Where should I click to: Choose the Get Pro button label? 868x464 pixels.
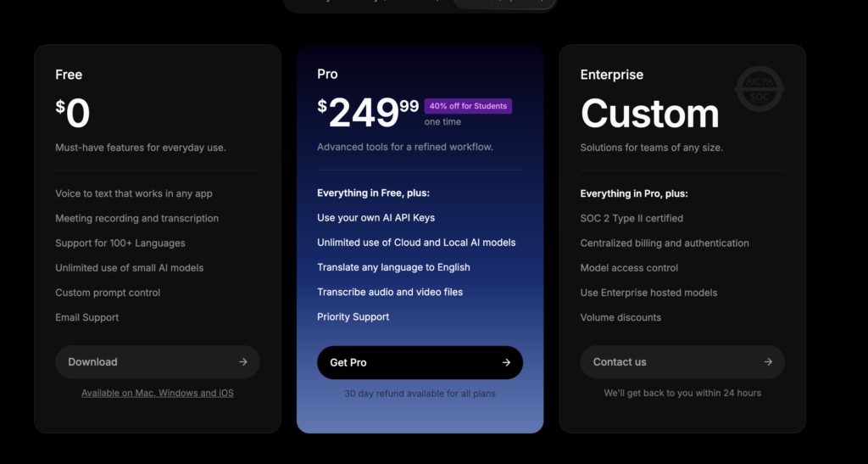coord(348,363)
